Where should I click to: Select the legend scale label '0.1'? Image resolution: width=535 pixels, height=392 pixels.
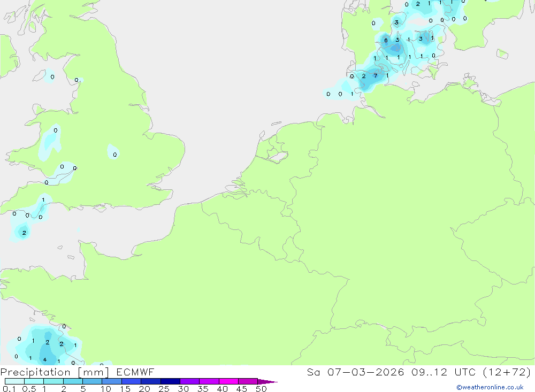coord(9,389)
